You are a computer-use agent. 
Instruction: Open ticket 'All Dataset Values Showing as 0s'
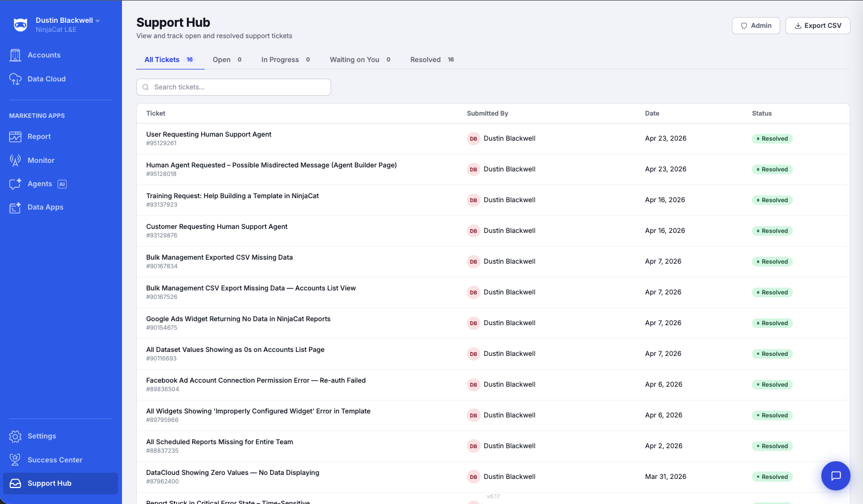pos(235,350)
